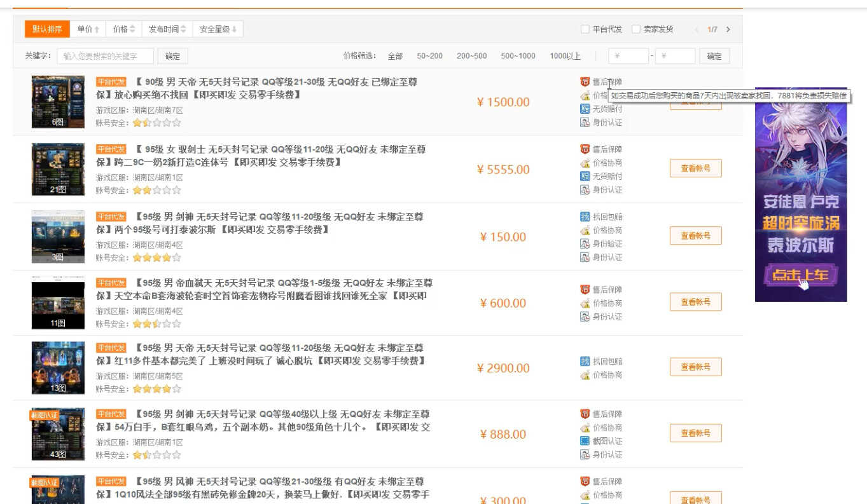Click the 价格协商 icon in the ¥300.00 listing

[x=585, y=494]
